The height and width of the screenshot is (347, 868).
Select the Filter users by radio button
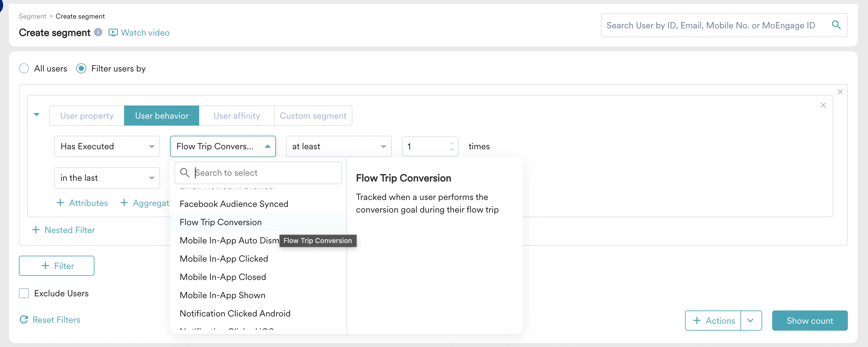(x=81, y=69)
